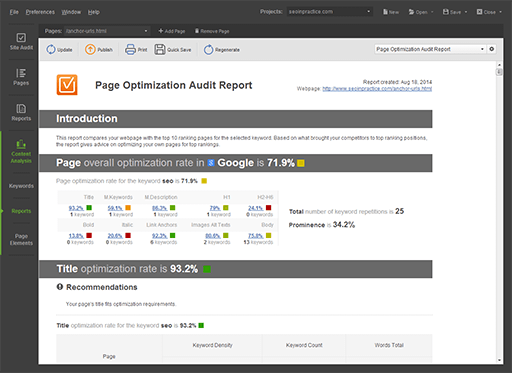Open the Page Optimization Audit Report template dropdown
This screenshot has width=512, height=373.
point(430,49)
